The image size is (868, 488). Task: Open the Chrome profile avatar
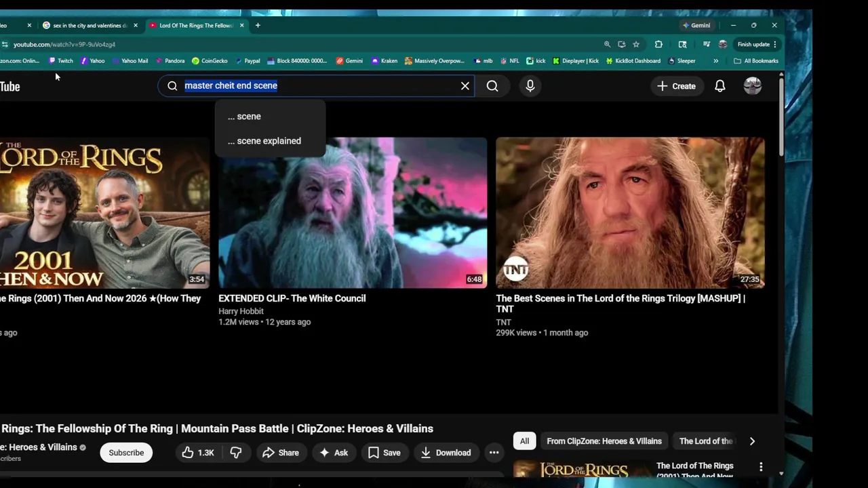click(723, 44)
